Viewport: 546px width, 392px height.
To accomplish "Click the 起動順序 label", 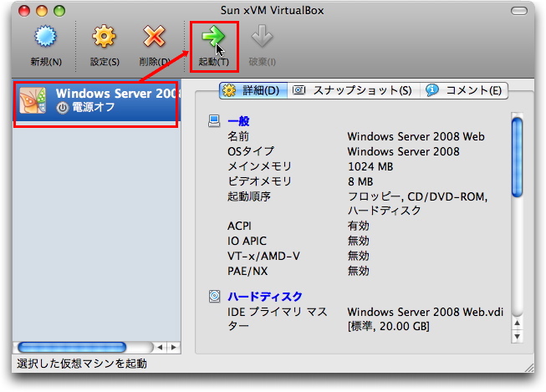I will pyautogui.click(x=249, y=196).
